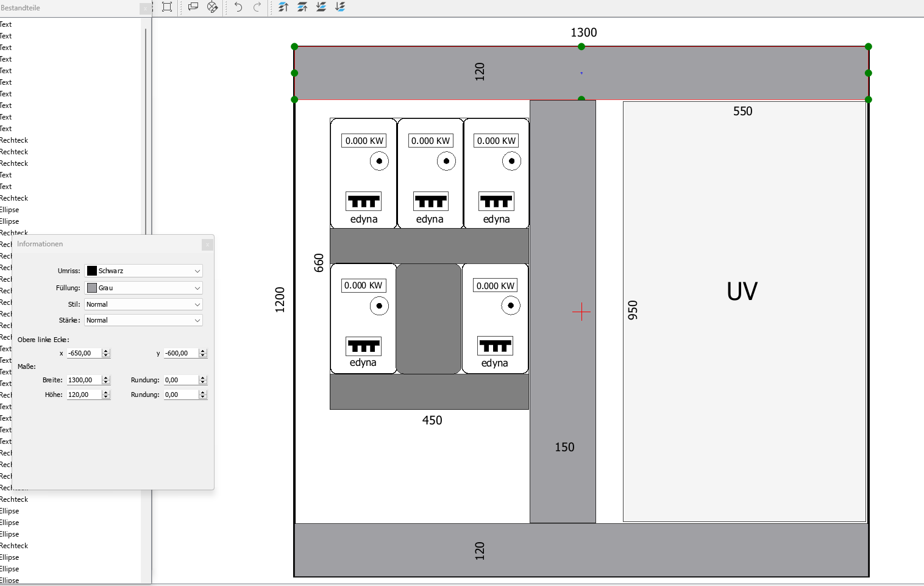
Task: Increase the x coordinate with stepper up arrow
Action: tap(106, 351)
